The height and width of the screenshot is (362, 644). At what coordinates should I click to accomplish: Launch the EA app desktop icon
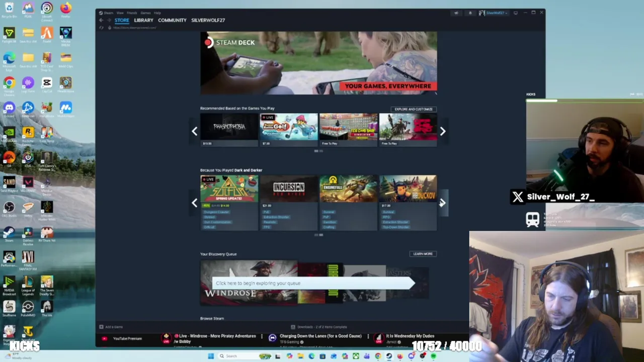[9, 159]
